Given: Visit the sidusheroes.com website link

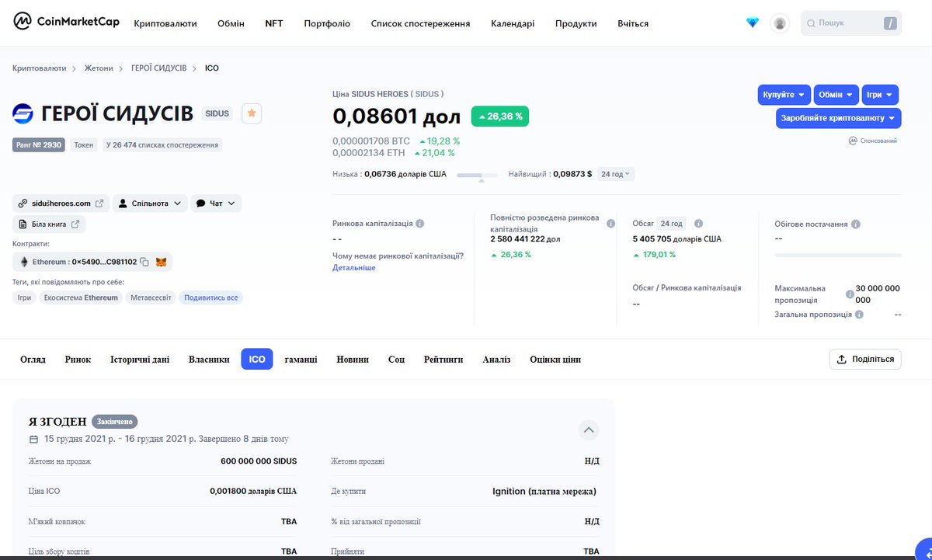Looking at the screenshot, I should click(x=61, y=203).
